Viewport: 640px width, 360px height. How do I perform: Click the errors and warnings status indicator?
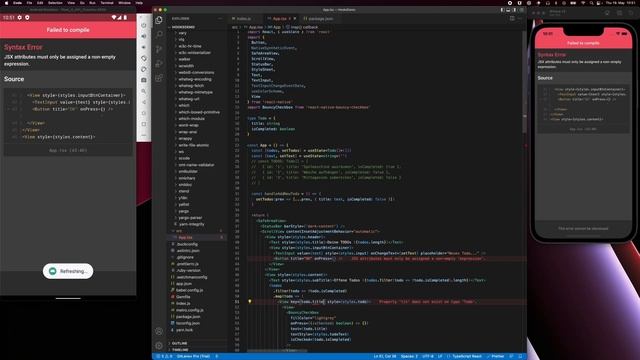coord(164,356)
